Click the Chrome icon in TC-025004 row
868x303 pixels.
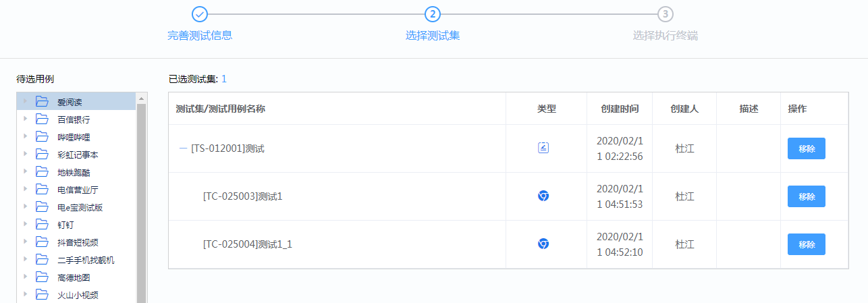pyautogui.click(x=543, y=244)
